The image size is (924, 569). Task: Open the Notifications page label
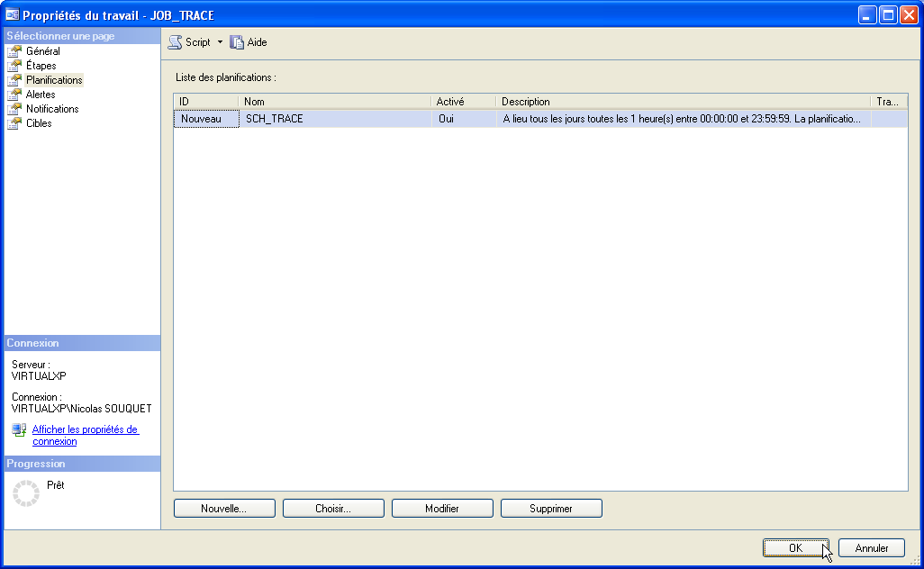[x=52, y=109]
